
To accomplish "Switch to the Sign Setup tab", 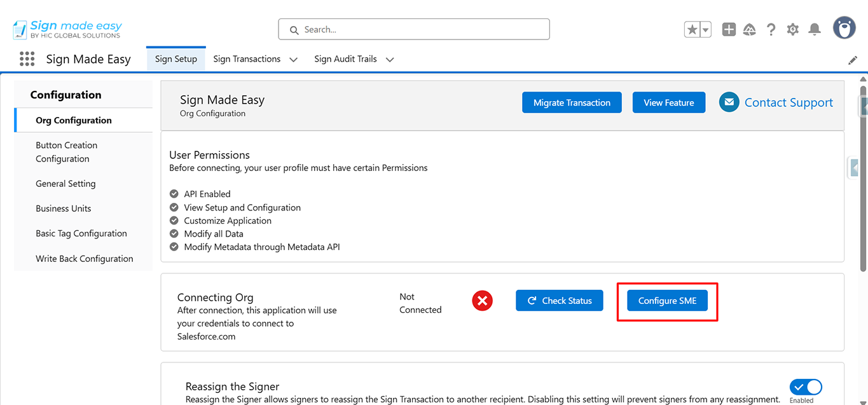I will tap(176, 59).
